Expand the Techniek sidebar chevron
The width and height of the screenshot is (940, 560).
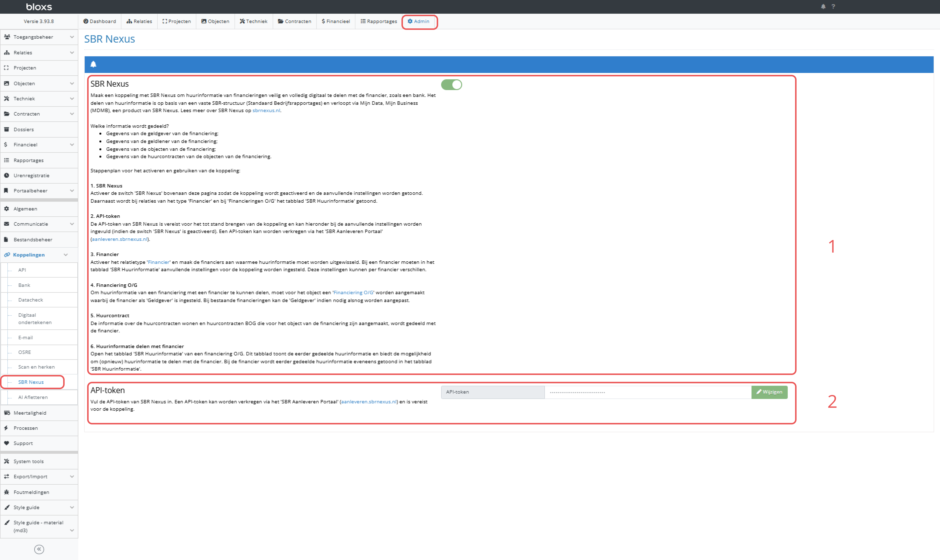(72, 98)
